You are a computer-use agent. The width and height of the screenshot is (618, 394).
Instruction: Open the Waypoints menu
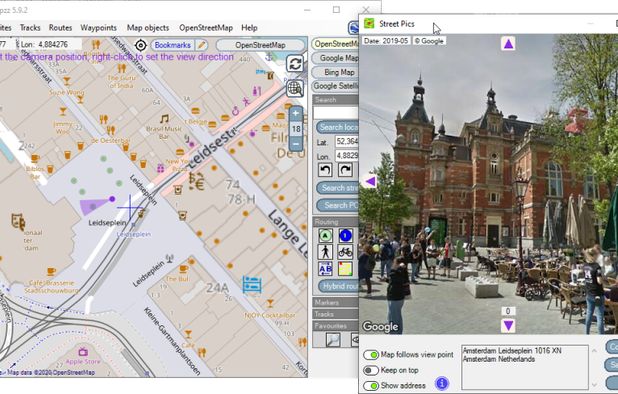pyautogui.click(x=99, y=28)
